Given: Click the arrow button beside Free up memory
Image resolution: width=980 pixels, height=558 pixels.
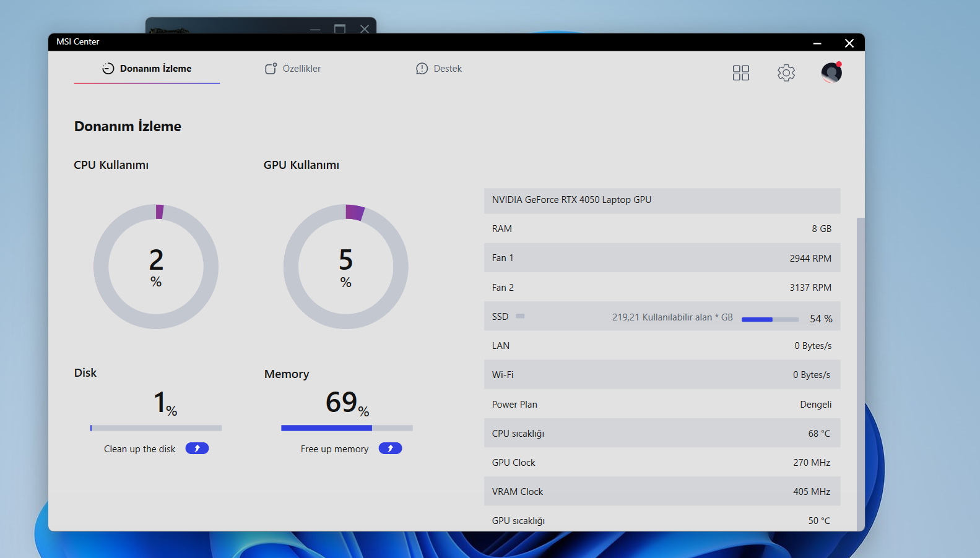Looking at the screenshot, I should 390,449.
